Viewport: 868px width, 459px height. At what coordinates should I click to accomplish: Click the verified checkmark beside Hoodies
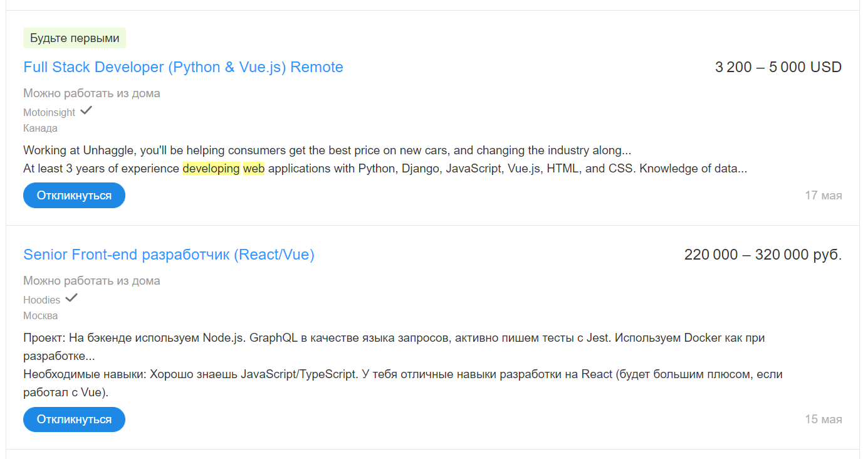(x=71, y=298)
